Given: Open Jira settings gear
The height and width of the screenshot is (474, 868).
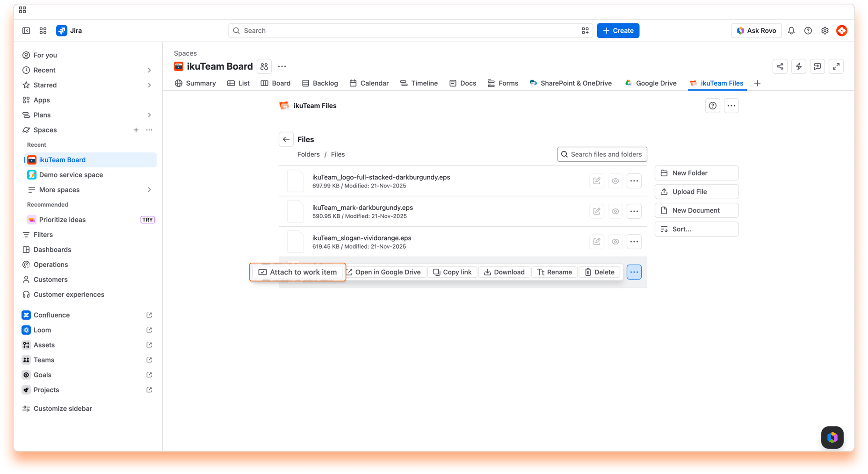Looking at the screenshot, I should (x=825, y=30).
